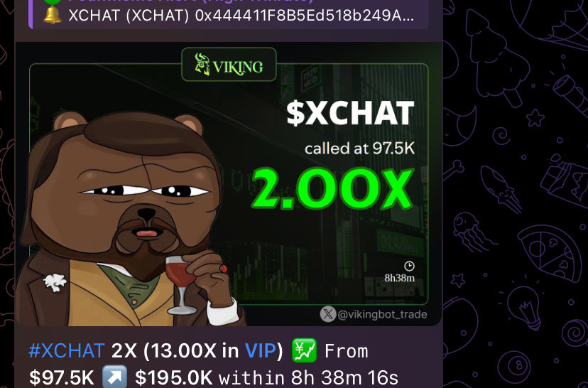Screen dimensions: 588x388
Task: Click the called at 97.5K label
Action: [x=359, y=149]
